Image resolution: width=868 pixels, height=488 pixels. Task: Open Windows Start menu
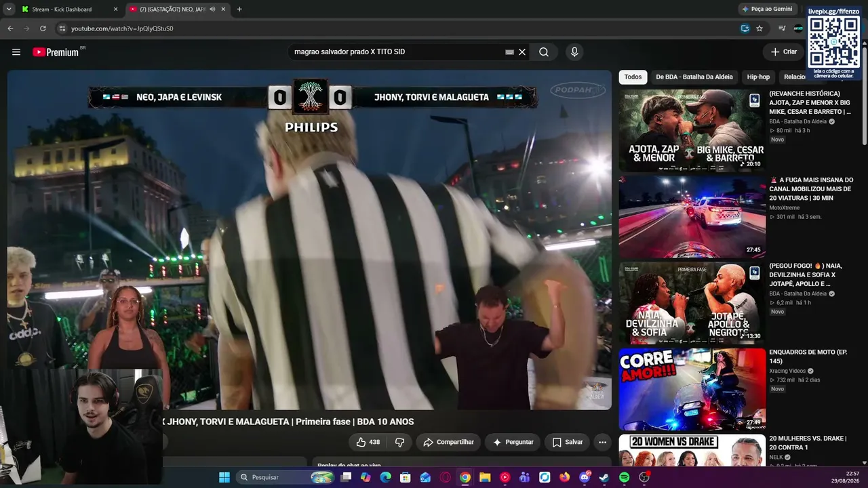coord(224,477)
